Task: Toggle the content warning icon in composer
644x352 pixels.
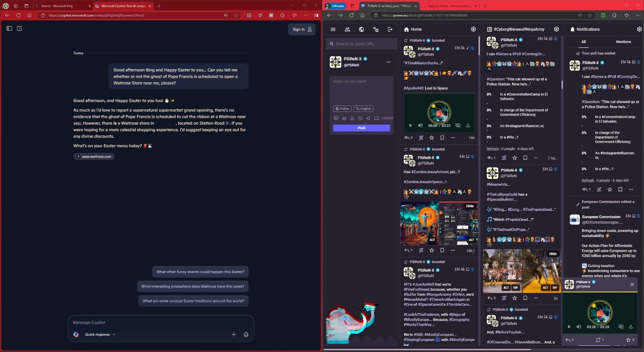Action: [x=352, y=118]
